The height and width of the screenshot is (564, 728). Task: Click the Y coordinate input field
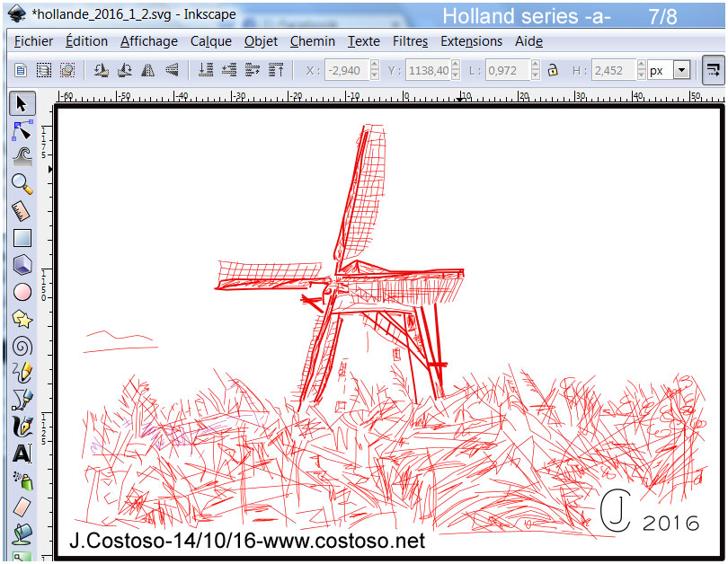tap(428, 70)
